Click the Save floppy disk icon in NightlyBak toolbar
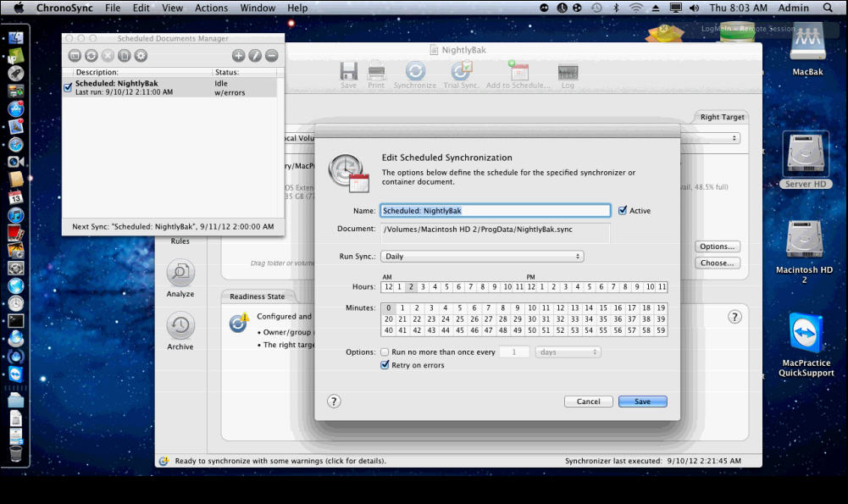The image size is (848, 504). point(348,72)
